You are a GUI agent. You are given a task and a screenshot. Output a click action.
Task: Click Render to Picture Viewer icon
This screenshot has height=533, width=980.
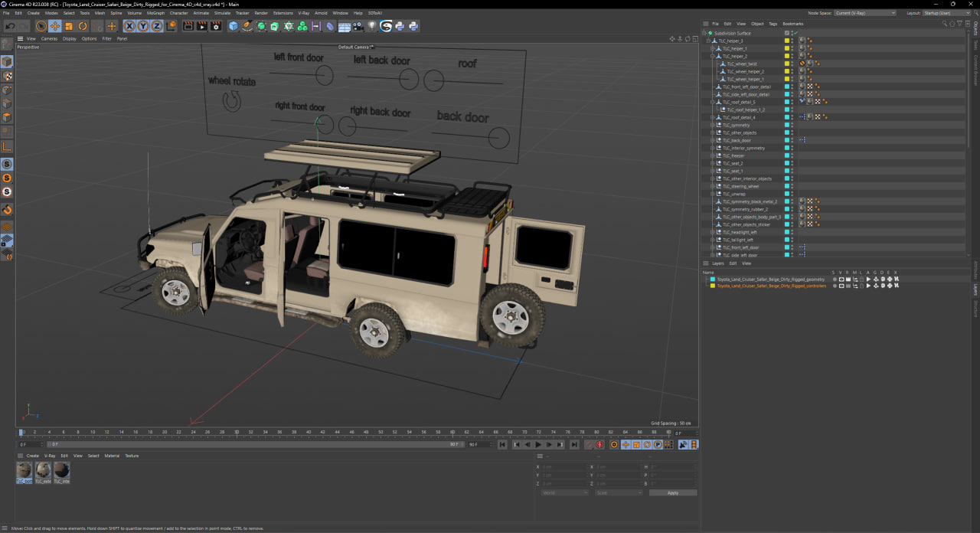tap(202, 26)
